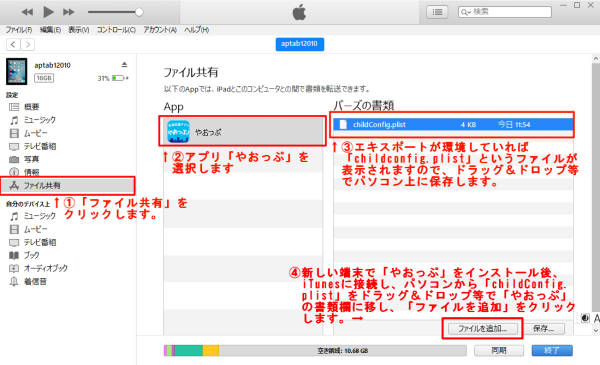The image size is (600, 365).
Task: Click the book icon beside ブック
Action: tap(14, 255)
